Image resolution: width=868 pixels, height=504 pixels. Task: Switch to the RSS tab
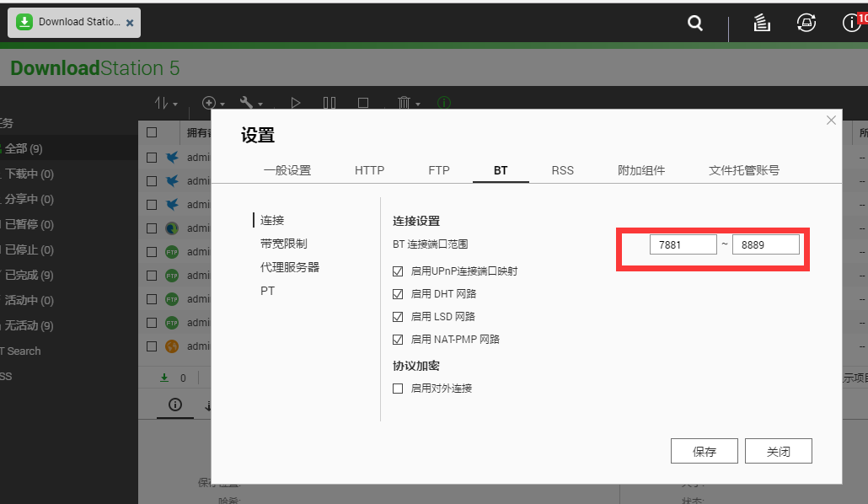(562, 170)
